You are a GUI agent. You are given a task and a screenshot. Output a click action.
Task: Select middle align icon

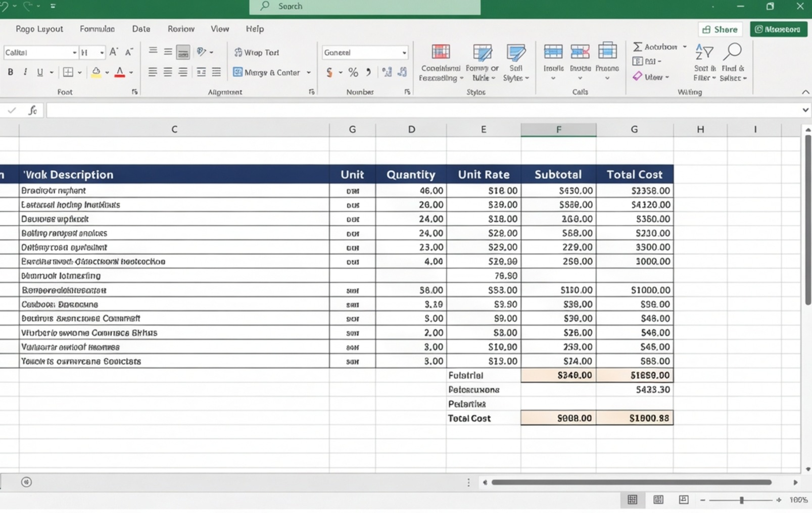168,52
